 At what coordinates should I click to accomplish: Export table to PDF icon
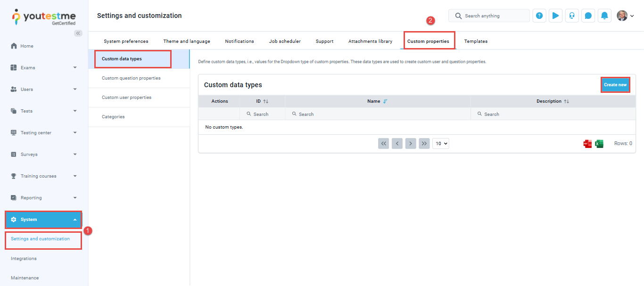(587, 144)
